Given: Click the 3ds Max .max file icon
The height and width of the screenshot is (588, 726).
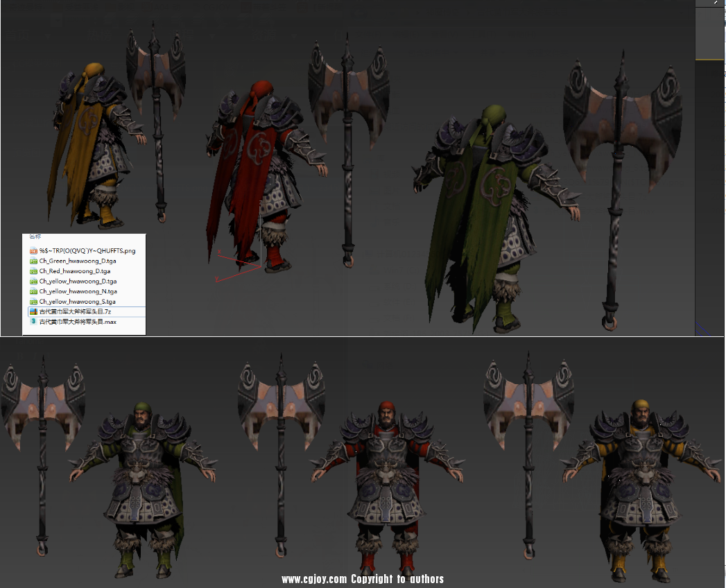Looking at the screenshot, I should (x=33, y=322).
